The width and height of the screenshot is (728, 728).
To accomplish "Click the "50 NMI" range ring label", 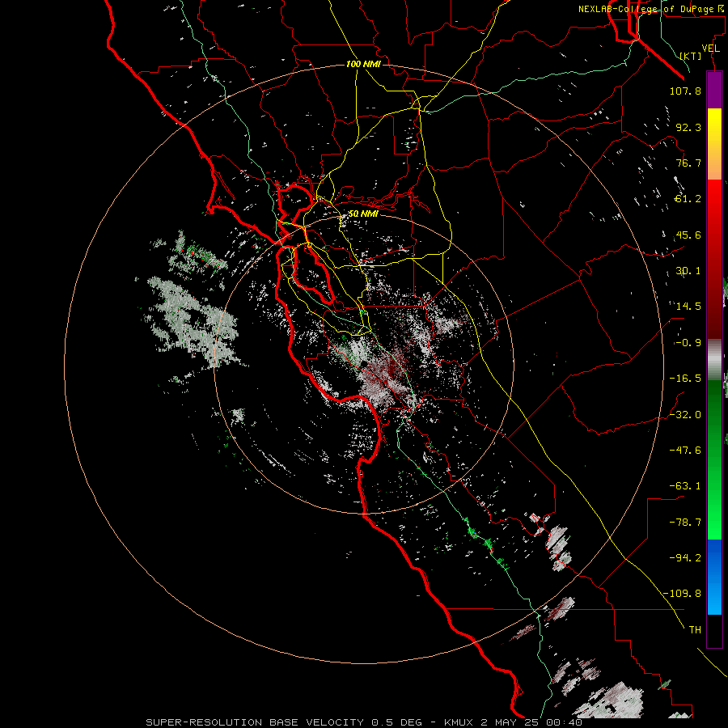I will click(363, 214).
